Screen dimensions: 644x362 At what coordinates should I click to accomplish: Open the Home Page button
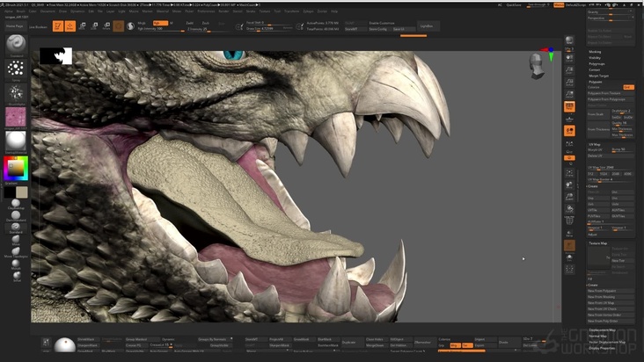click(15, 26)
